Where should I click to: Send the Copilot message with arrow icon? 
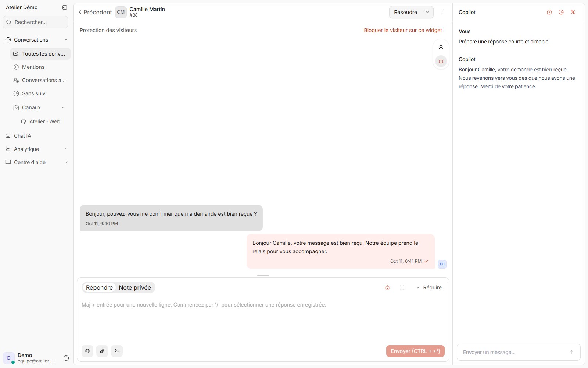pyautogui.click(x=571, y=352)
